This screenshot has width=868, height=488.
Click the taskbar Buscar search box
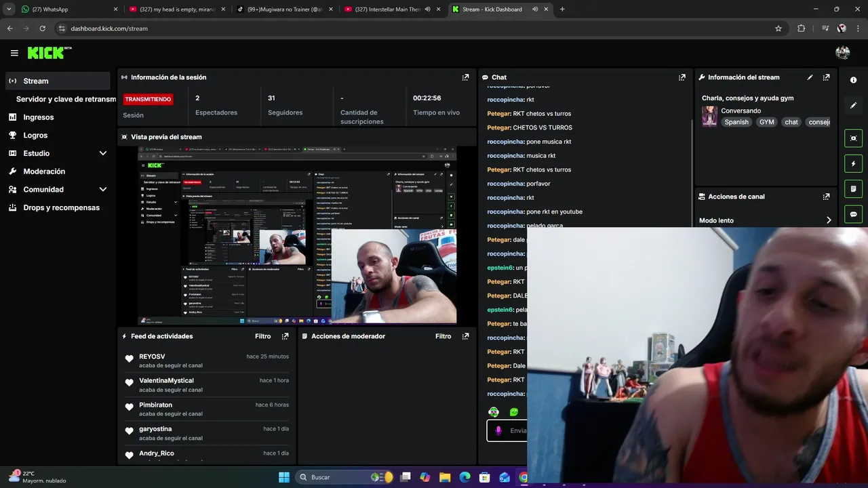345,477
